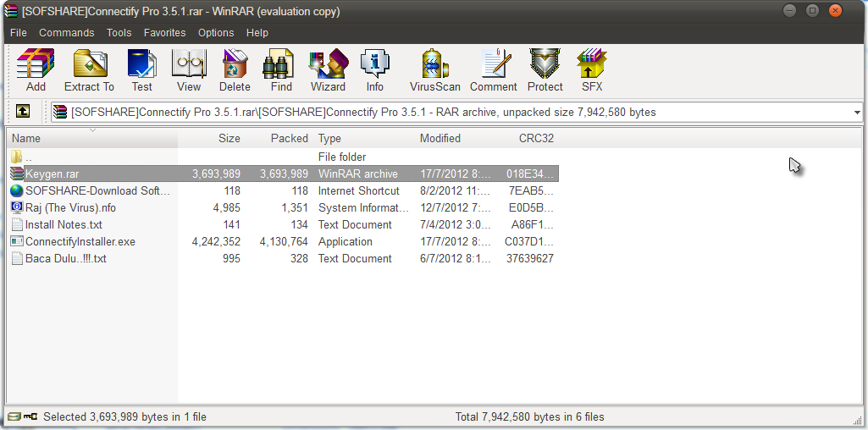Open the Comment tool

click(x=493, y=70)
